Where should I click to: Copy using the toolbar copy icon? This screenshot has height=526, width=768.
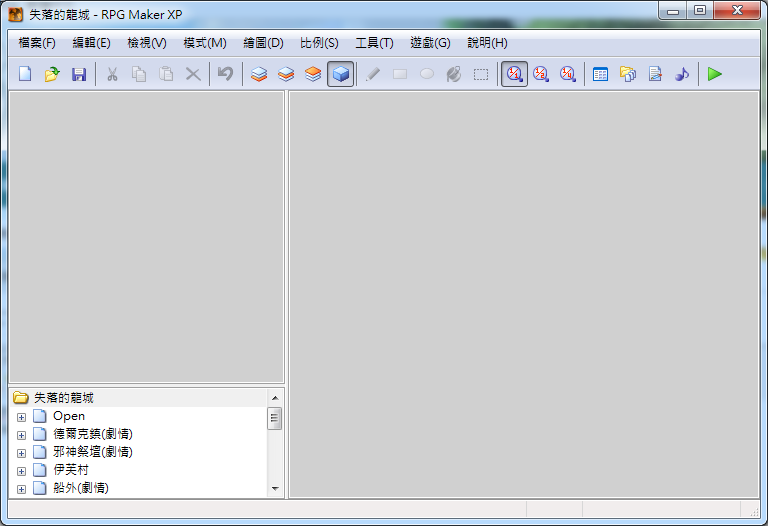pyautogui.click(x=139, y=74)
